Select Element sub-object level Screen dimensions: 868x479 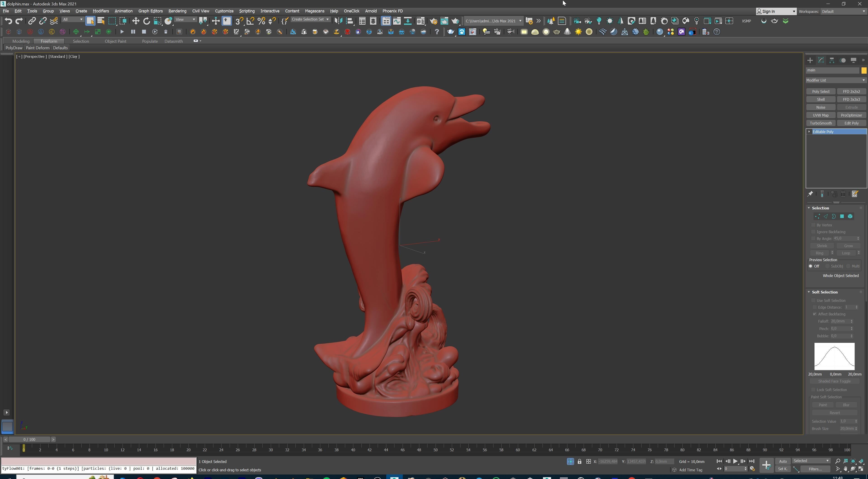click(850, 216)
